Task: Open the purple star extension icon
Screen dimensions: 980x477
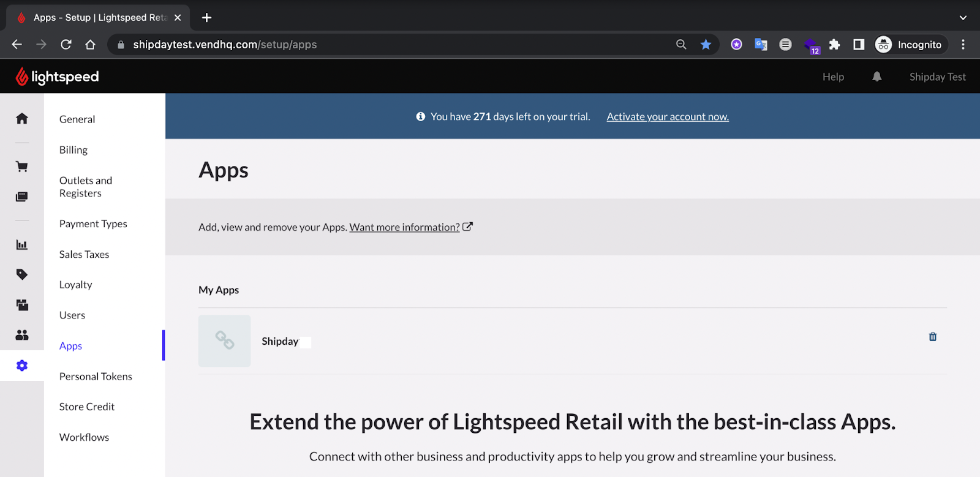Action: point(736,44)
